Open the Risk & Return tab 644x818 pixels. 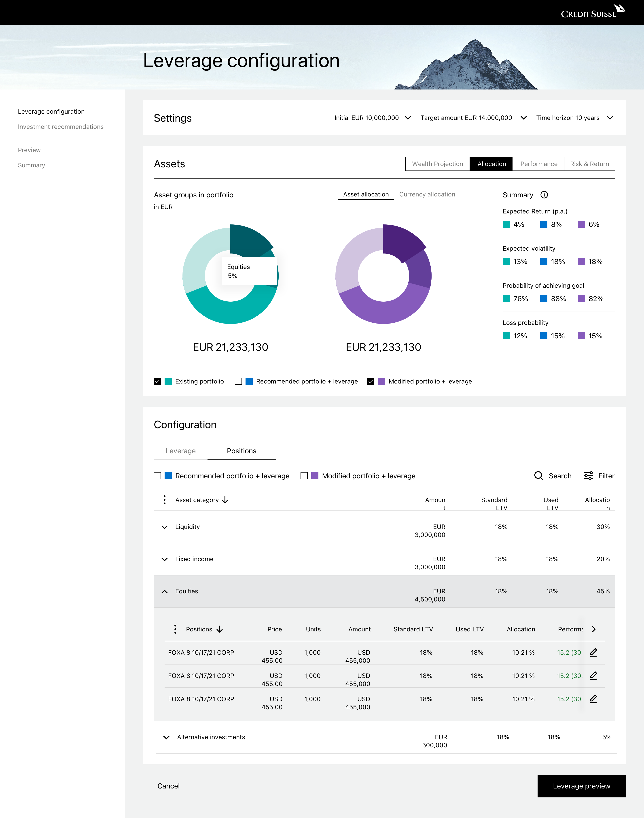point(589,164)
